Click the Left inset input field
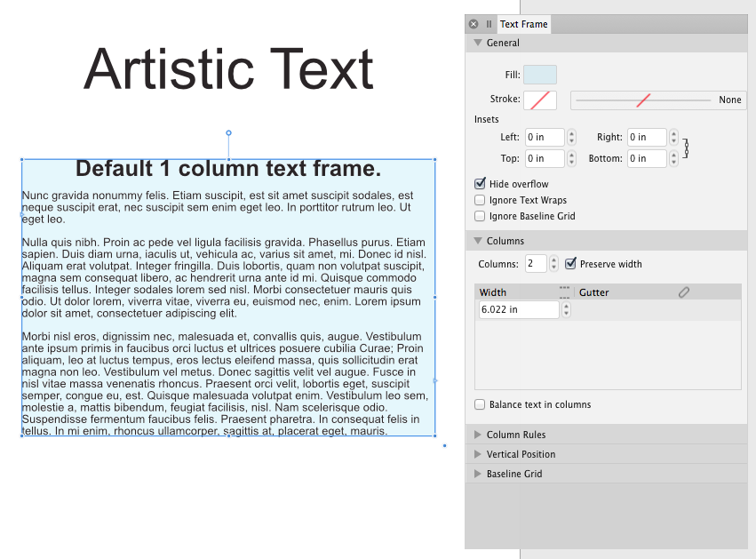This screenshot has height=559, width=756. pos(545,137)
